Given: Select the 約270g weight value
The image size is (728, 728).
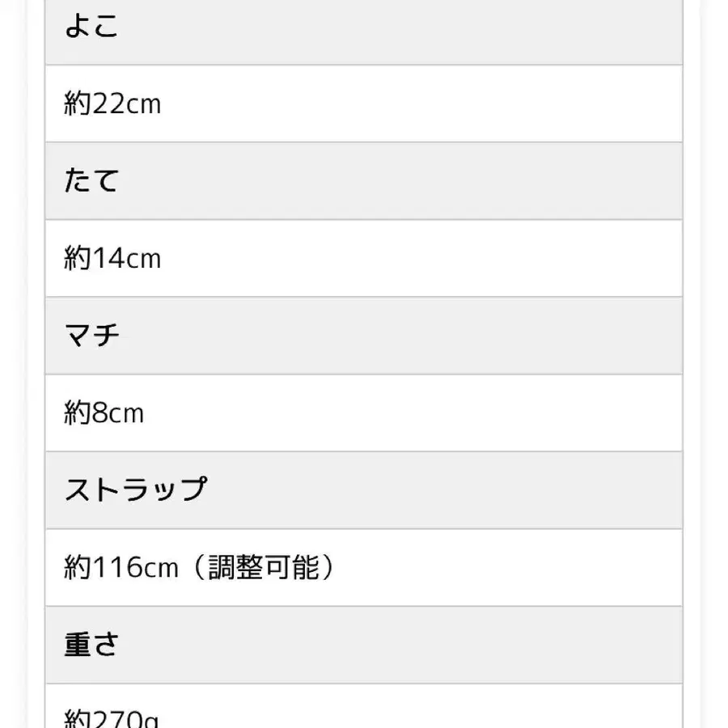Looking at the screenshot, I should tap(112, 718).
